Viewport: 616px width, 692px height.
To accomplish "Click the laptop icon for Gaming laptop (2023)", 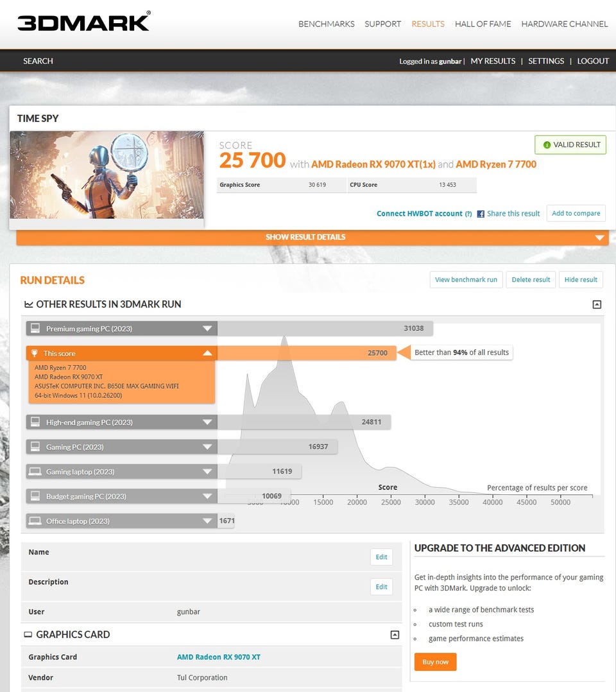I will coord(35,471).
